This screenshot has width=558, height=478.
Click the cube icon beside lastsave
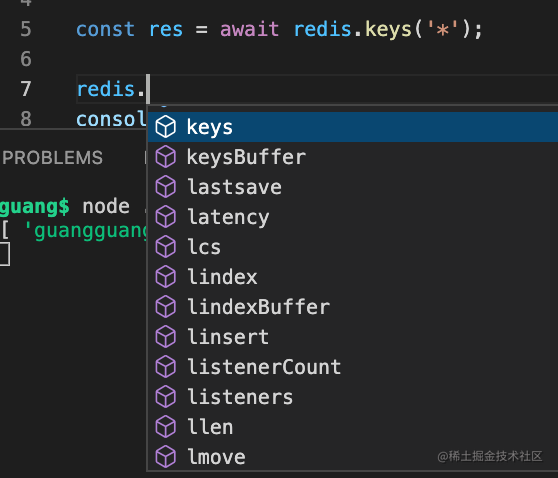165,187
